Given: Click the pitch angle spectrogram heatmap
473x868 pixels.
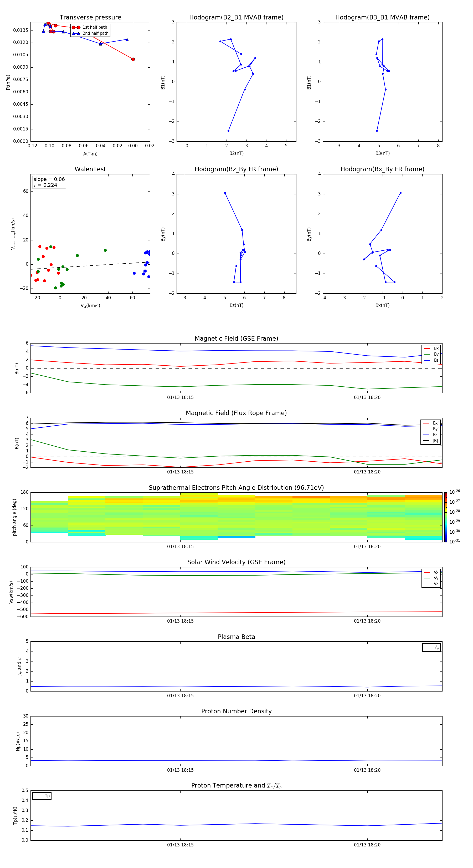Looking at the screenshot, I should [236, 517].
